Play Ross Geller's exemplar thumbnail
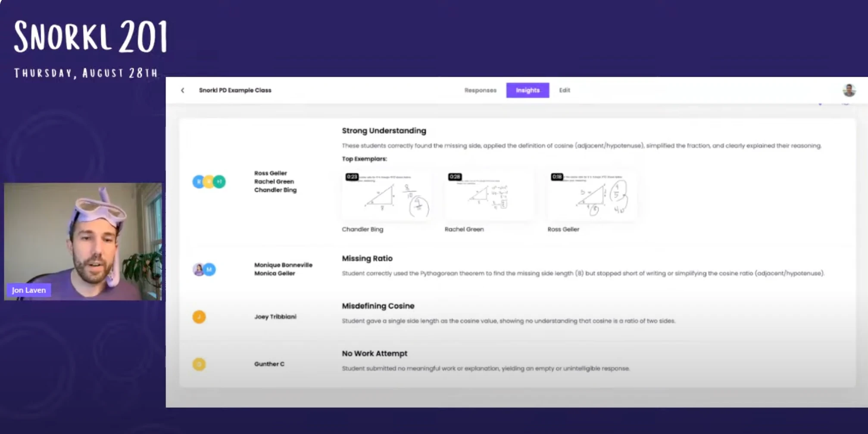The image size is (868, 434). tap(592, 195)
